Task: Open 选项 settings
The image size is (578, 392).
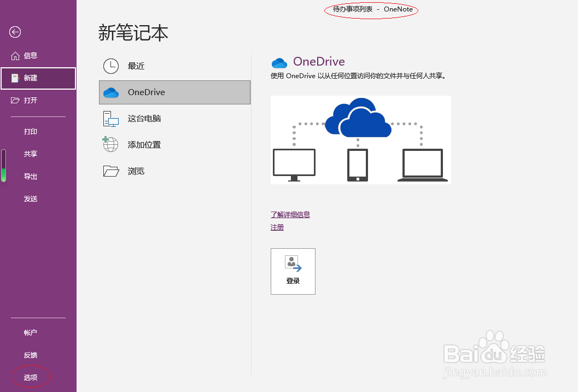Action: point(31,377)
